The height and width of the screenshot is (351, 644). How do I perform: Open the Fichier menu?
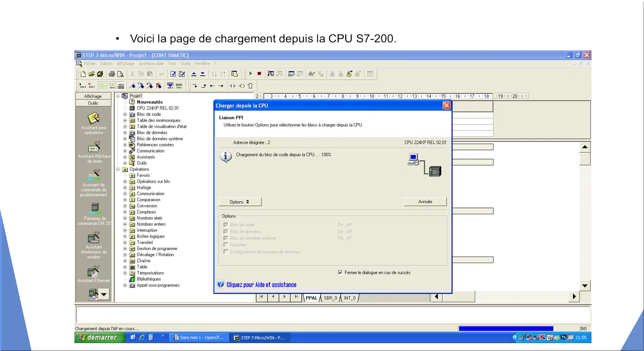coord(90,64)
